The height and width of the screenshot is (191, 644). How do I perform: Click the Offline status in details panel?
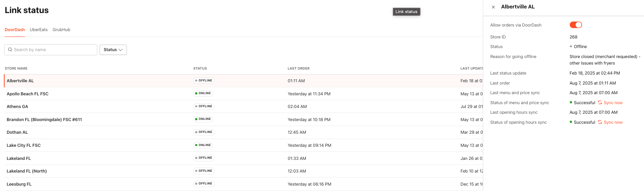578,47
